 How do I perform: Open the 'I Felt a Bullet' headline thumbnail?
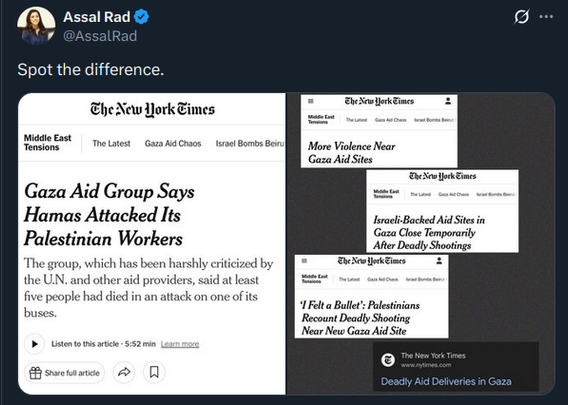pyautogui.click(x=371, y=296)
